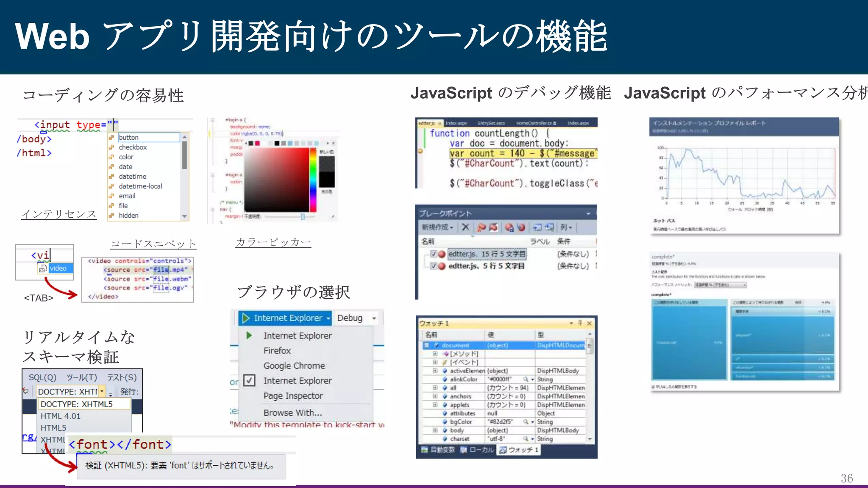Pick 'email' from IntelliSense list

pyautogui.click(x=127, y=196)
